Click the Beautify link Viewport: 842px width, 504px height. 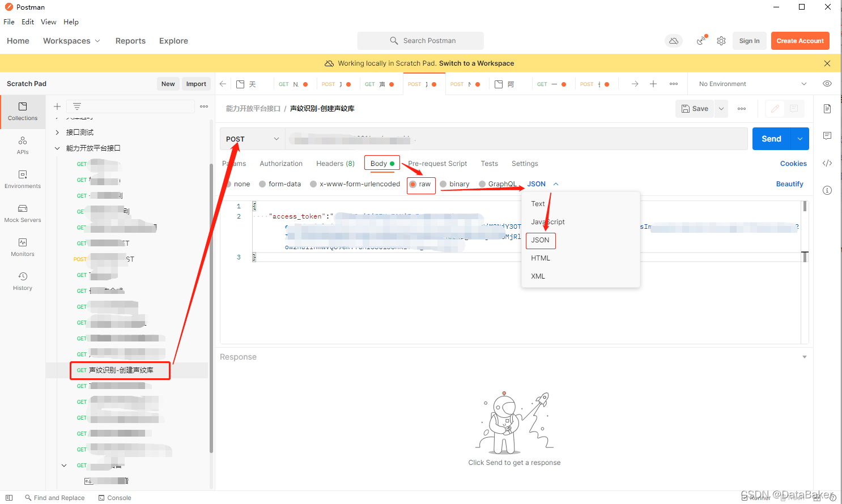789,184
